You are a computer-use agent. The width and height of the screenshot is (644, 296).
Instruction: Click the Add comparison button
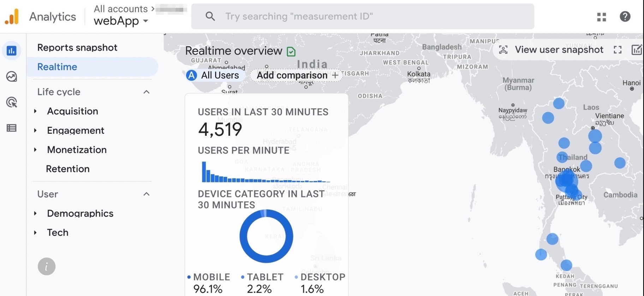[297, 75]
